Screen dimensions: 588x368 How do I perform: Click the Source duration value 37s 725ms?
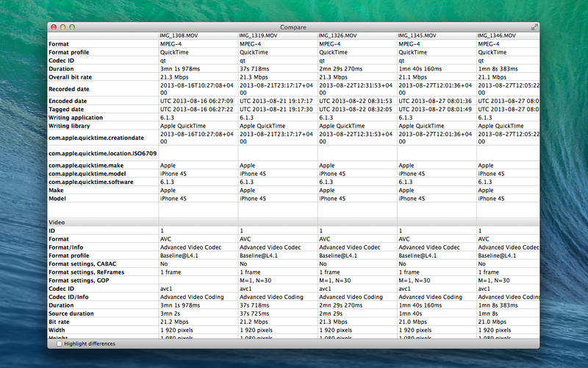click(x=255, y=314)
